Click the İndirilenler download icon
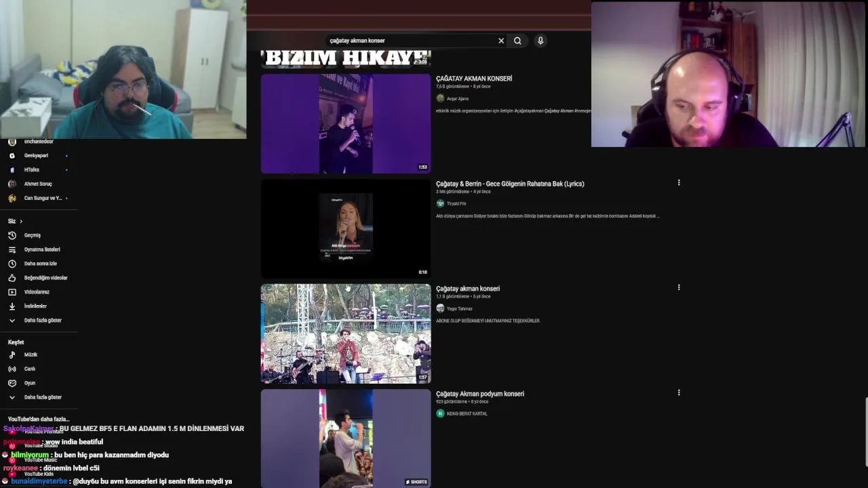The height and width of the screenshot is (488, 868). 12,306
